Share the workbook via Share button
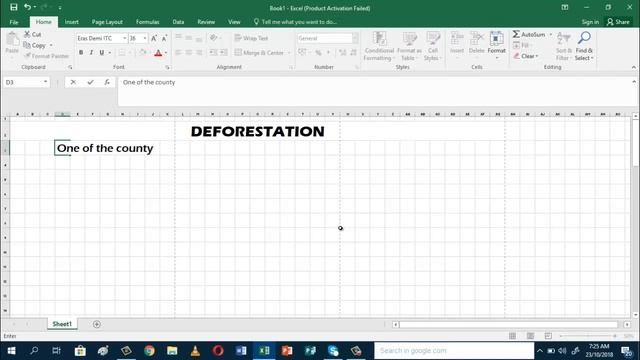This screenshot has height=360, width=640. pyautogui.click(x=618, y=22)
